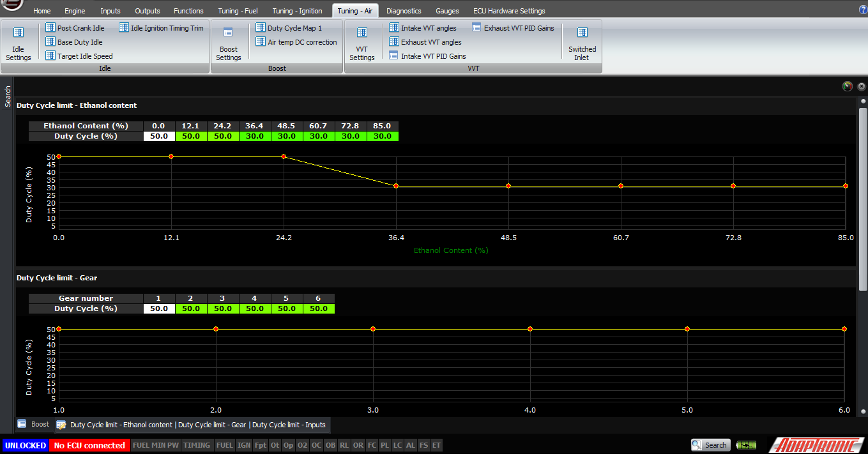This screenshot has height=456, width=868.
Task: Switch to the Tuning - Ignition tab
Action: point(297,11)
